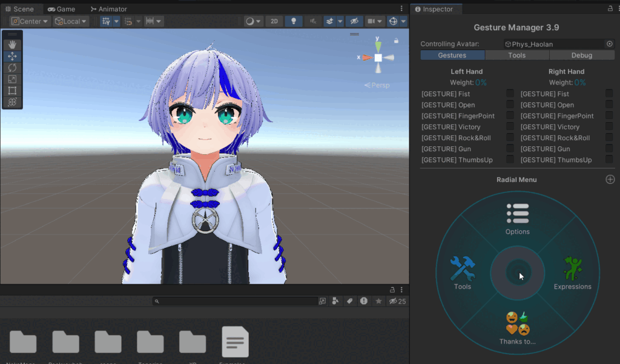
Task: Switch to the Game tab
Action: [61, 9]
